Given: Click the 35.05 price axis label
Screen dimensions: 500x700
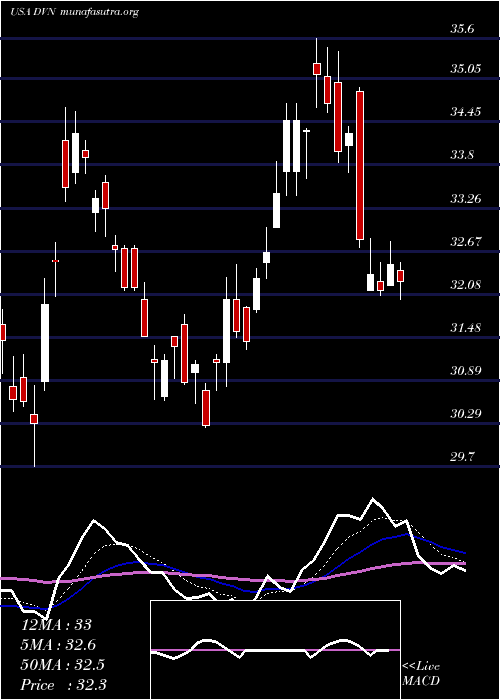Looking at the screenshot, I should click(x=466, y=69).
